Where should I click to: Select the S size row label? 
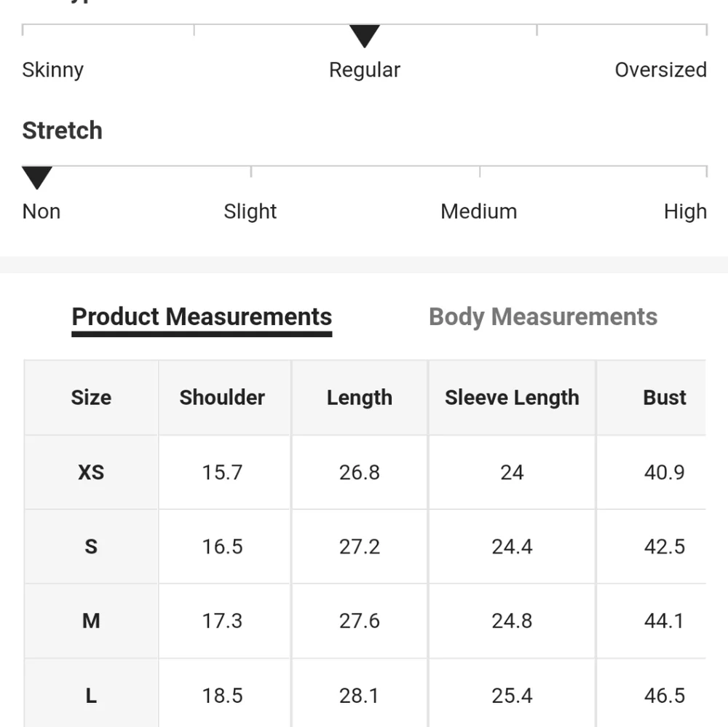coord(91,546)
